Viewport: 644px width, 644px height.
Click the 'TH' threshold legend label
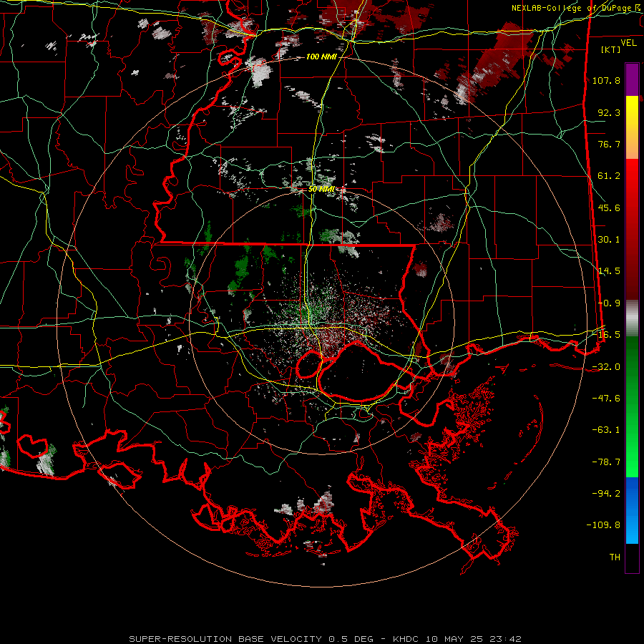pyautogui.click(x=615, y=557)
